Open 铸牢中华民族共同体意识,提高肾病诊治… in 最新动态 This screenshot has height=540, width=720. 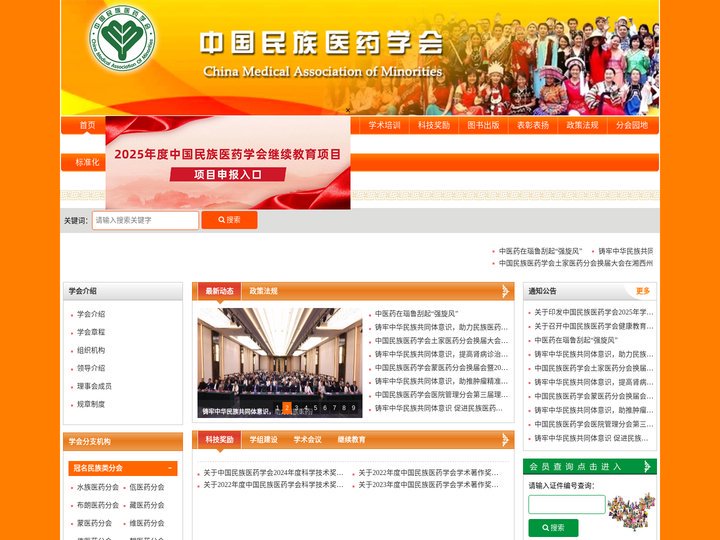[x=441, y=354]
